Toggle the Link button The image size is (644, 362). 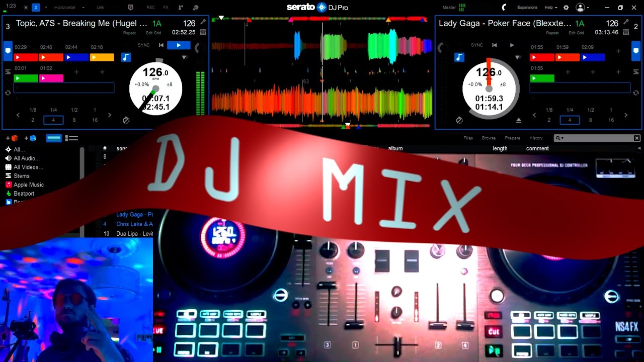101,8
